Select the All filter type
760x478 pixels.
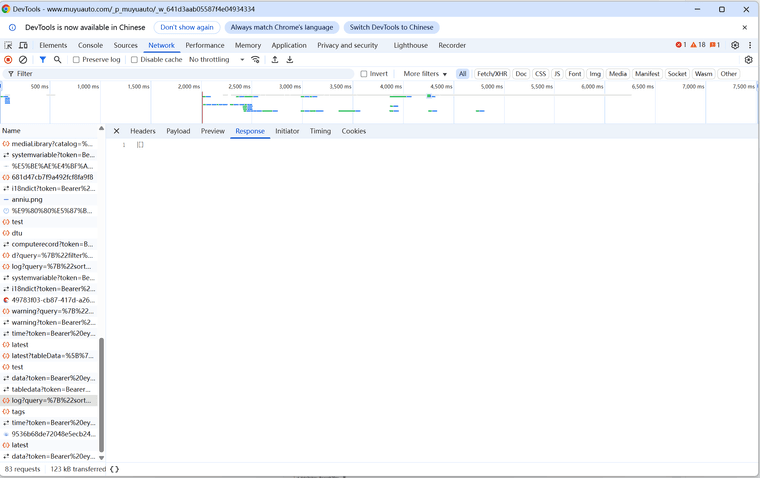pyautogui.click(x=462, y=74)
